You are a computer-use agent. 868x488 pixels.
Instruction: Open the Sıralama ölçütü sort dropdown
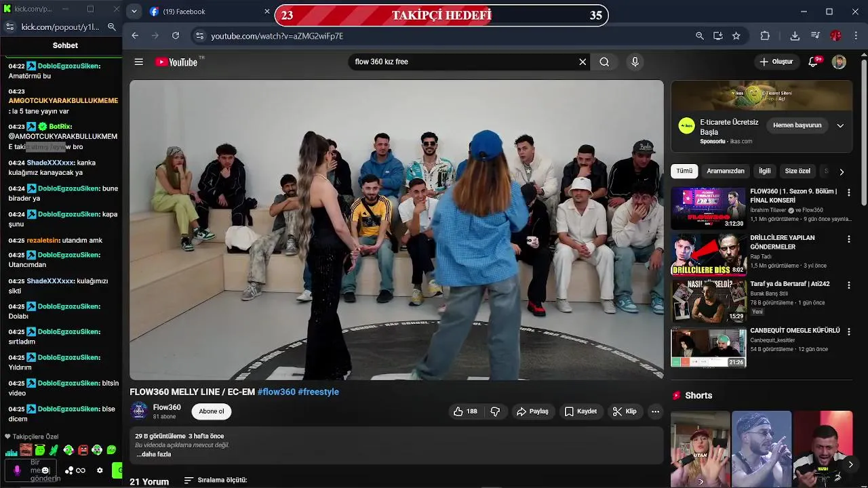tap(216, 481)
